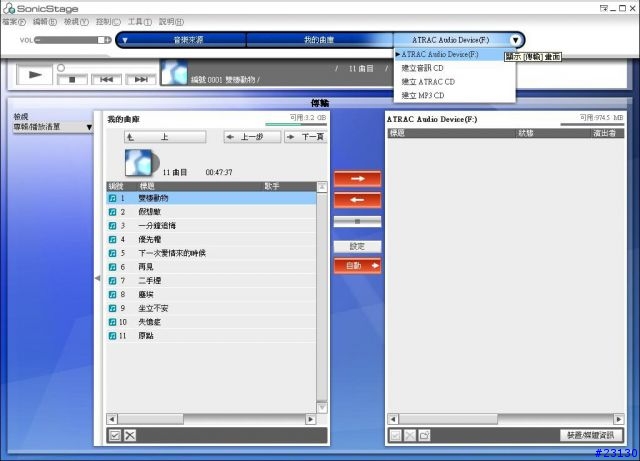Click music note icon of track 11
The width and height of the screenshot is (640, 461).
pyautogui.click(x=112, y=336)
